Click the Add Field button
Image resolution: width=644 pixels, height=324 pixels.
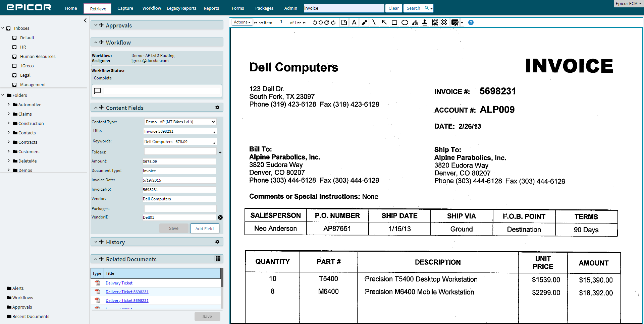[204, 229]
